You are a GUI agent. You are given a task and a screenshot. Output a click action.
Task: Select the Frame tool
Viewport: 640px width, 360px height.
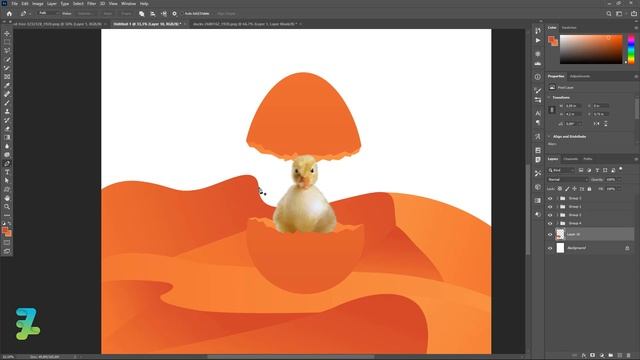click(x=7, y=76)
